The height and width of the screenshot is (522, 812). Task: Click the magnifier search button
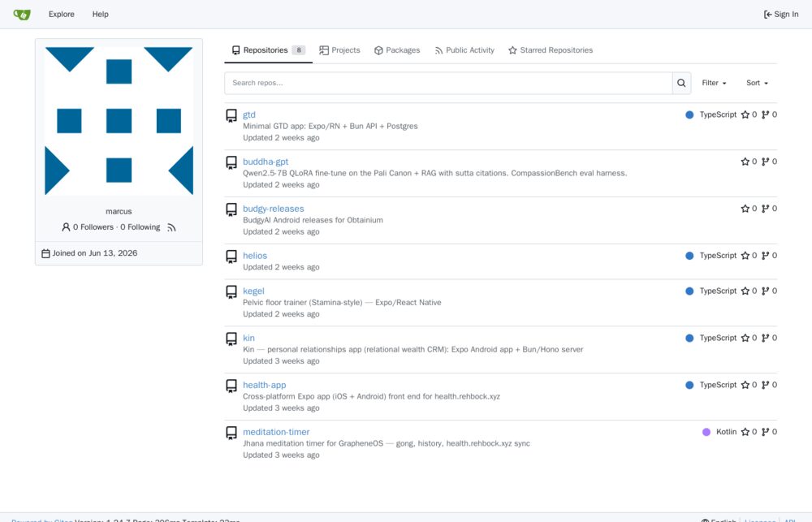pos(681,83)
